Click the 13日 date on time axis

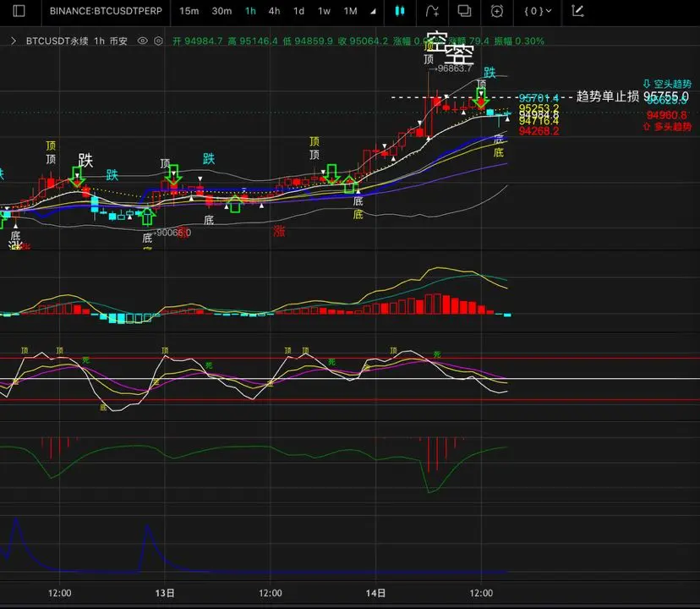pyautogui.click(x=165, y=593)
